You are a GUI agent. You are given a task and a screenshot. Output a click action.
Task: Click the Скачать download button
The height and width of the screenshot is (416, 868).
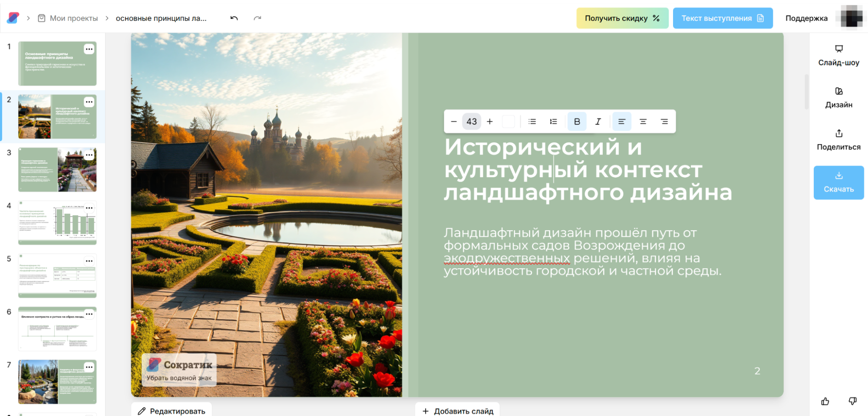pyautogui.click(x=838, y=182)
